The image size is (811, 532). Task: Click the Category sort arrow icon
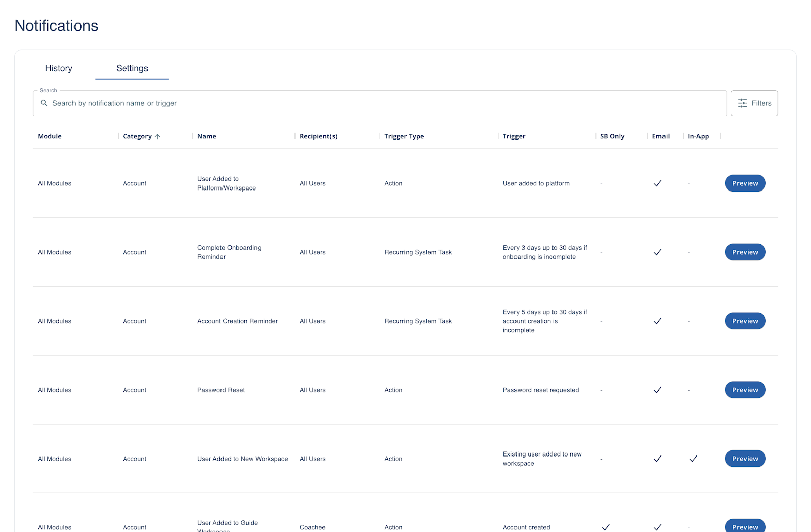coord(157,137)
